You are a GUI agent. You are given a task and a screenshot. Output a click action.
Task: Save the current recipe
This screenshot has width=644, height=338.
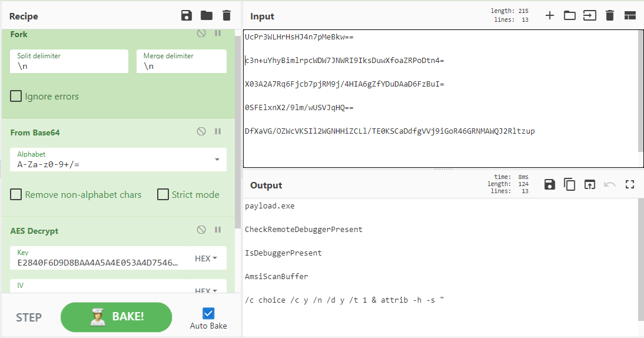(187, 16)
